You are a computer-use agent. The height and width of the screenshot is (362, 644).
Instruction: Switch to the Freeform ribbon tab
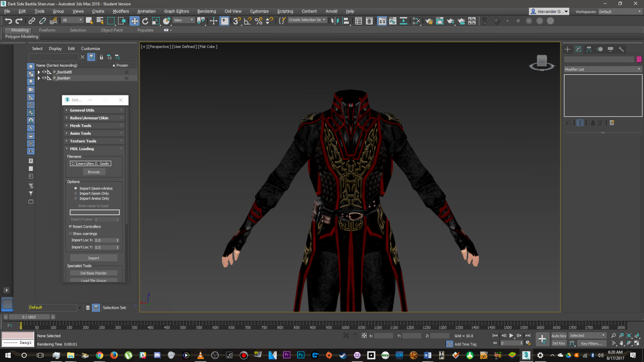point(47,30)
